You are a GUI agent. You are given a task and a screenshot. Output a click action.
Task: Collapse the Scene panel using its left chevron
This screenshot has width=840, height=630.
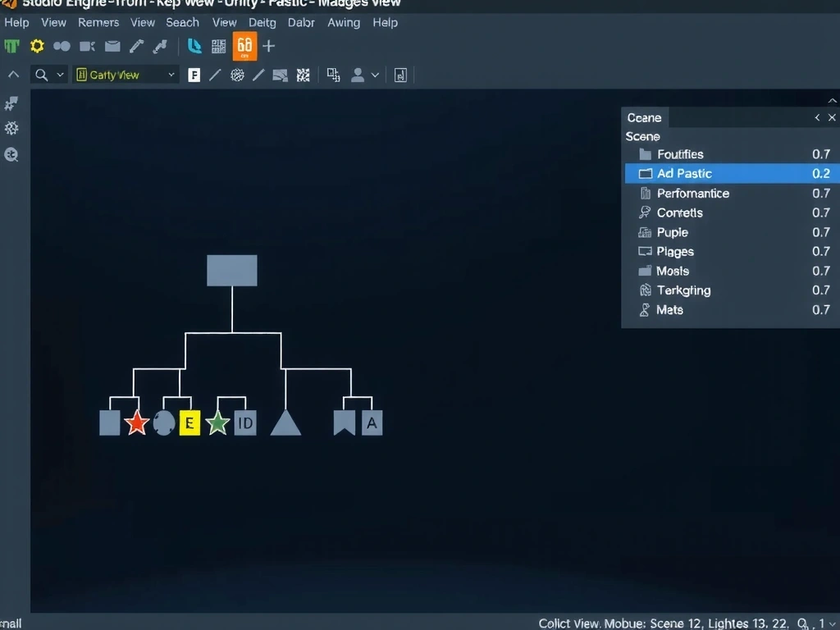816,117
